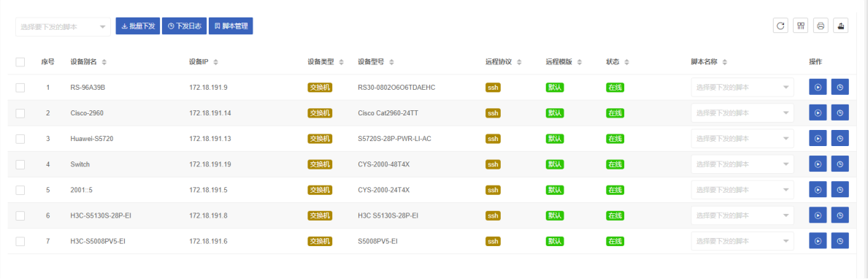Click the CYS-2000-48T4X model cell

(x=383, y=164)
